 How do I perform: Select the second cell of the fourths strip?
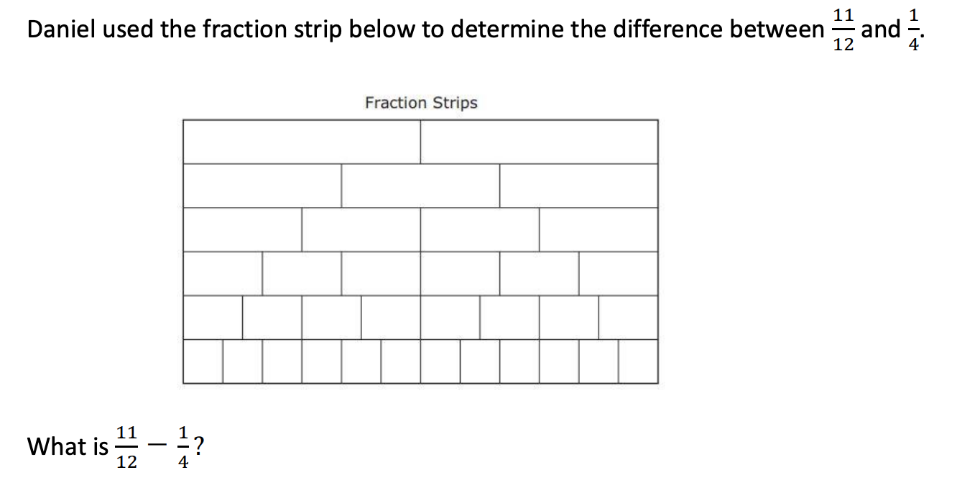(361, 229)
